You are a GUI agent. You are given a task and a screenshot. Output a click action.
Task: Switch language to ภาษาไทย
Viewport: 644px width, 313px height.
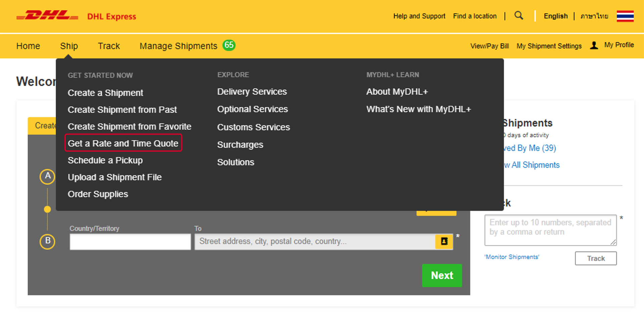click(x=594, y=16)
